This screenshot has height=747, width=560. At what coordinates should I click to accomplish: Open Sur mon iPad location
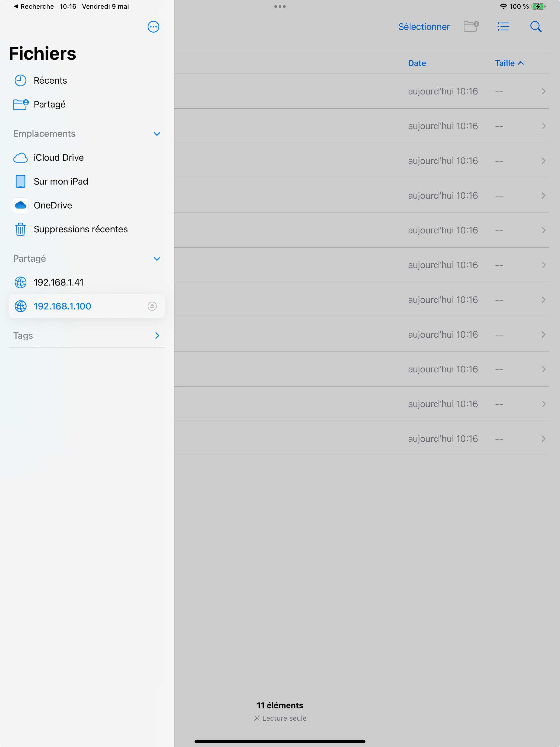click(x=61, y=181)
